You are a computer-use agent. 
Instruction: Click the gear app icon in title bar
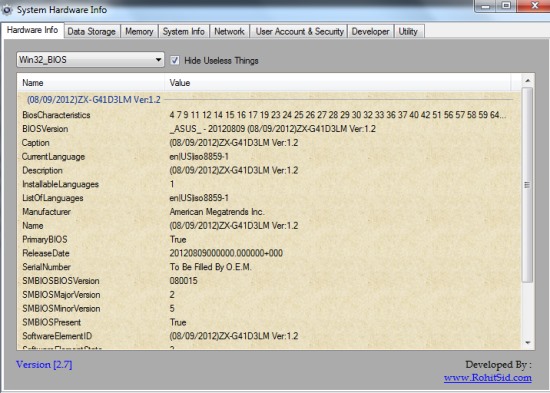[x=6, y=9]
